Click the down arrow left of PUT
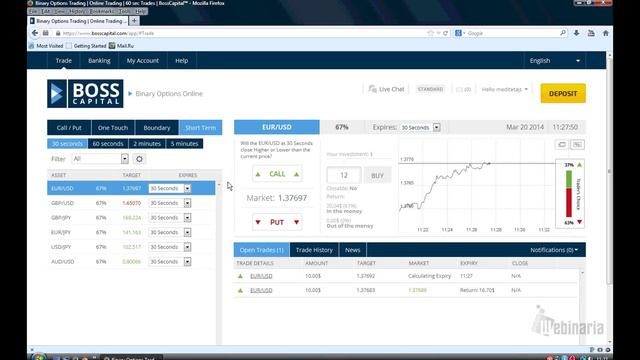Screen dimensions: 640x360 click(258, 222)
